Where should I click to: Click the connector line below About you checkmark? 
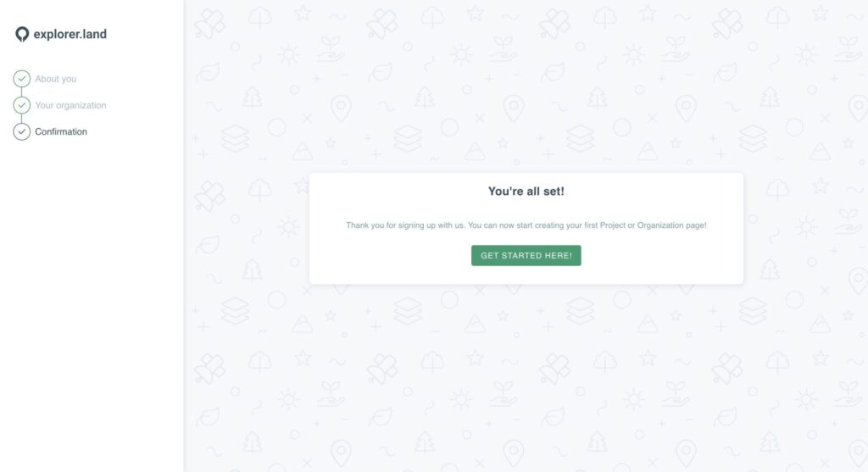pos(21,92)
